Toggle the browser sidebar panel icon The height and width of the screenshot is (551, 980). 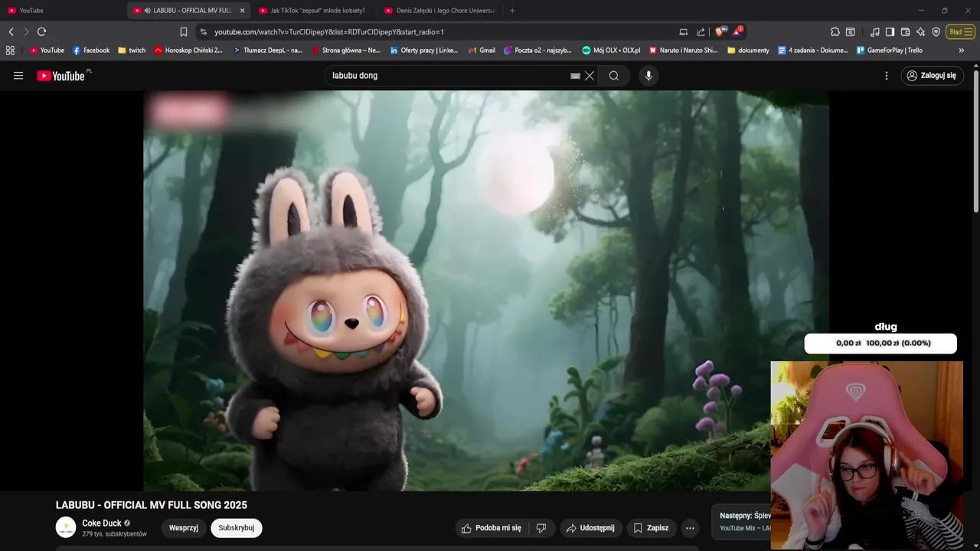coord(890,31)
